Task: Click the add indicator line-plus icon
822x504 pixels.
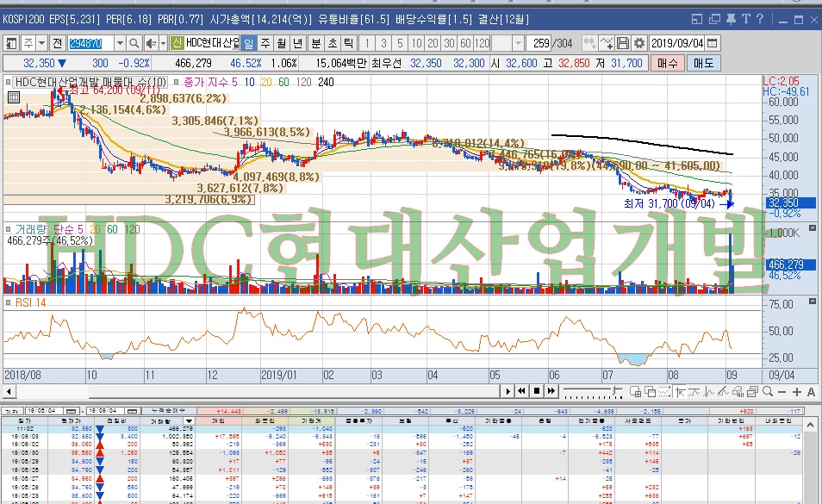Action: tap(607, 43)
